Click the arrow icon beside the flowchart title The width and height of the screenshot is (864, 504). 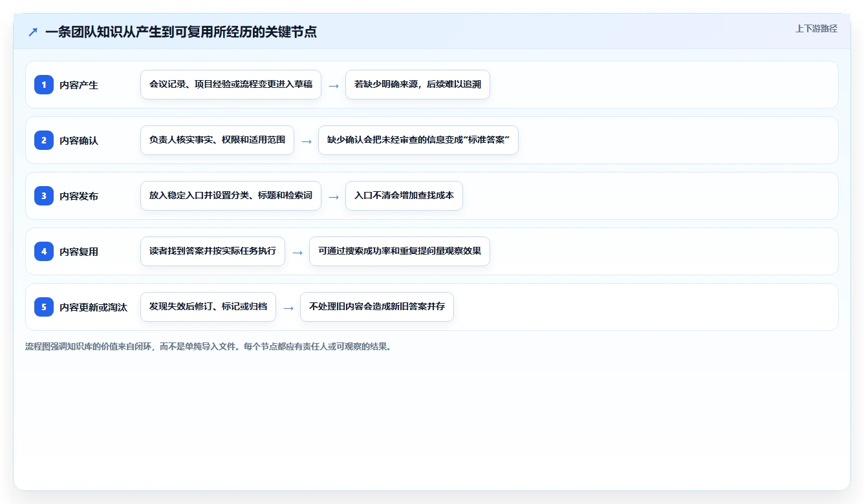coord(33,32)
